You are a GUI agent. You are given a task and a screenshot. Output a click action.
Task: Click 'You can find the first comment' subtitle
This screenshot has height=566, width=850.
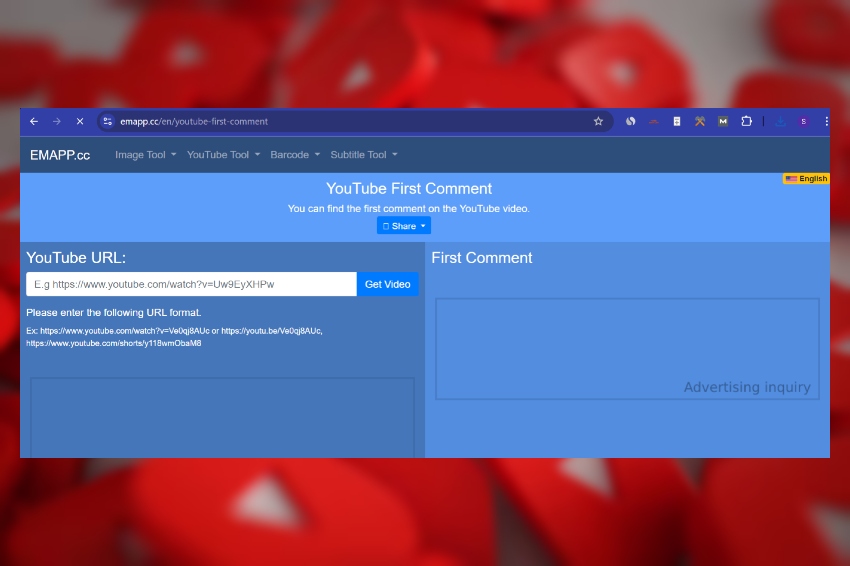[409, 209]
